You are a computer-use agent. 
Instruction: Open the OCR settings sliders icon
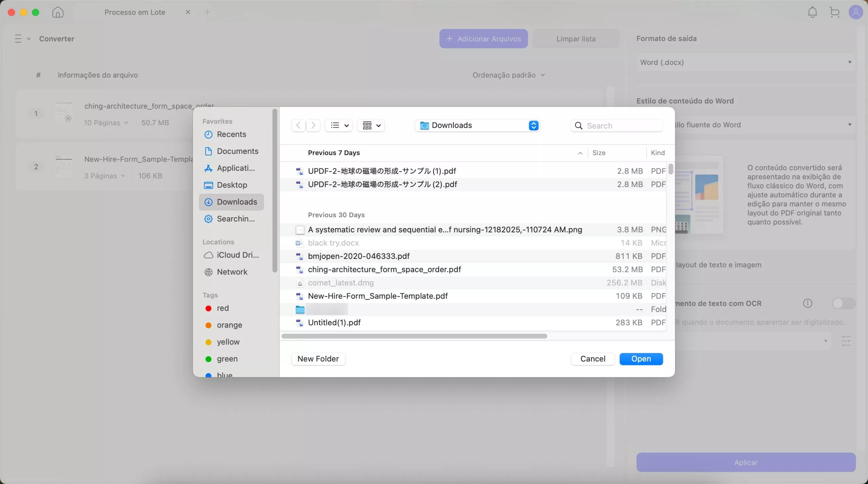(x=846, y=341)
